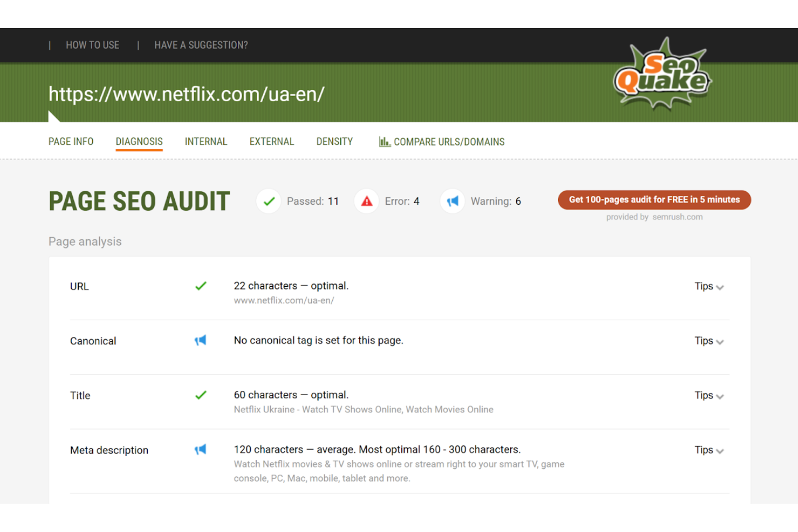Click '60 characters — optimal.' text

(x=291, y=395)
